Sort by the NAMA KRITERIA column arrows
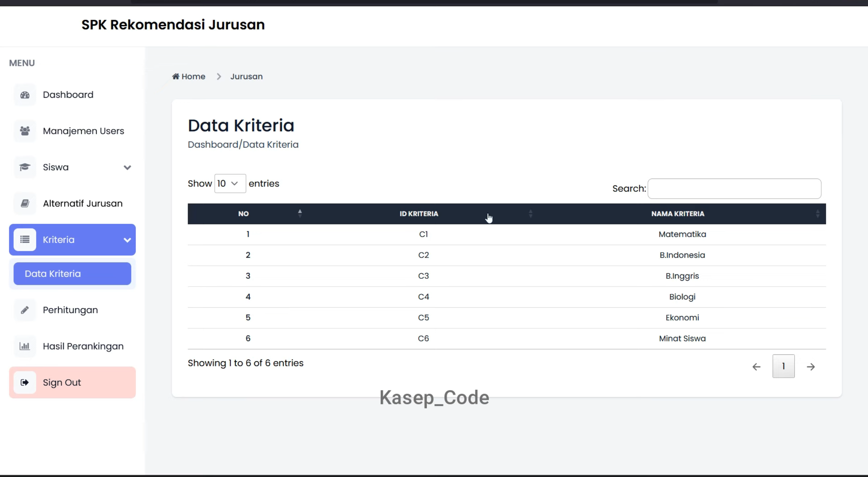 point(817,214)
